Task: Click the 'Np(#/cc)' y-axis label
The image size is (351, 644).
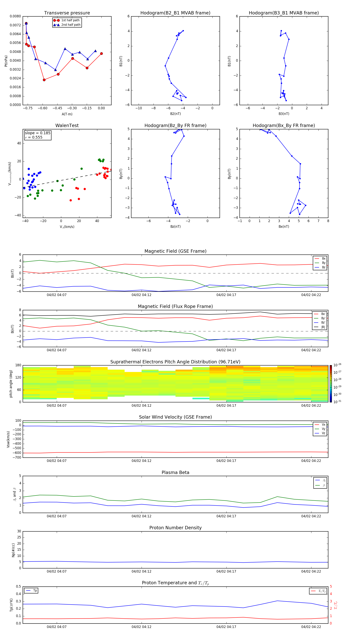Action: 13,550
